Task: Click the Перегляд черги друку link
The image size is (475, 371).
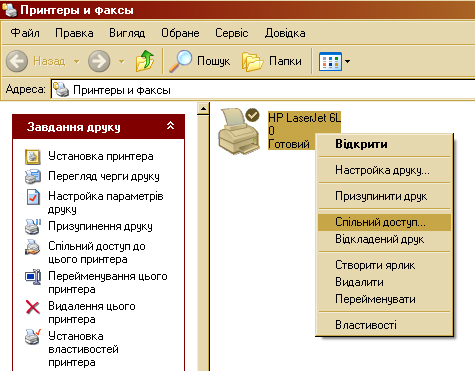Action: coord(104,176)
